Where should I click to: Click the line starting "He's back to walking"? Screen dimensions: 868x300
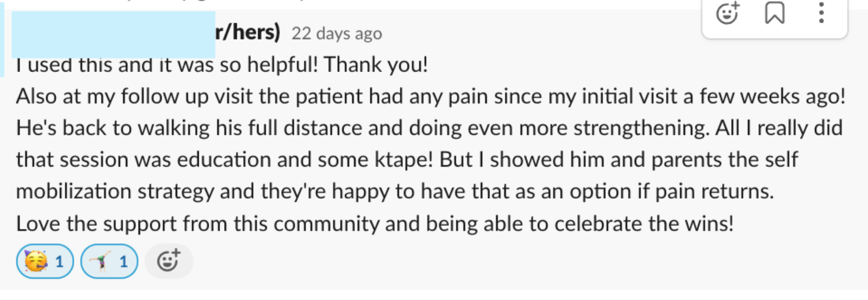(x=429, y=128)
